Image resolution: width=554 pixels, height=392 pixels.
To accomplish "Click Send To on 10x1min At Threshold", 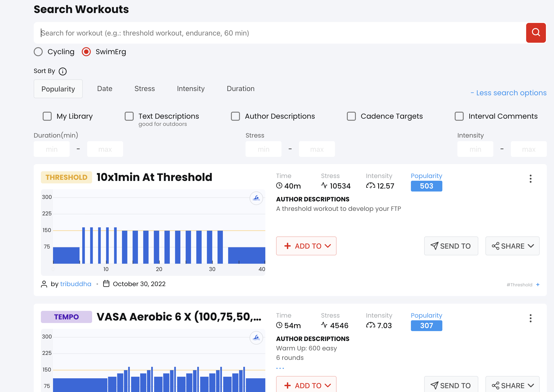I will pos(451,246).
